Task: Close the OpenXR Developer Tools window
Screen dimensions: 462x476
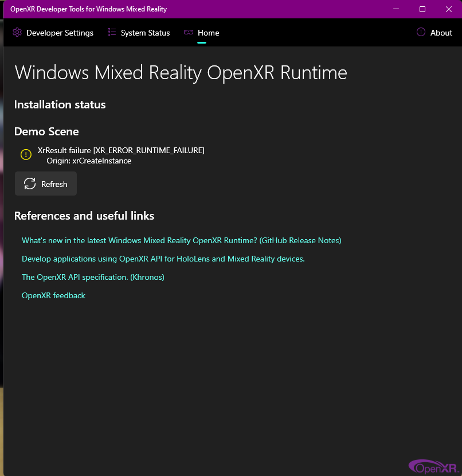Action: (449, 9)
